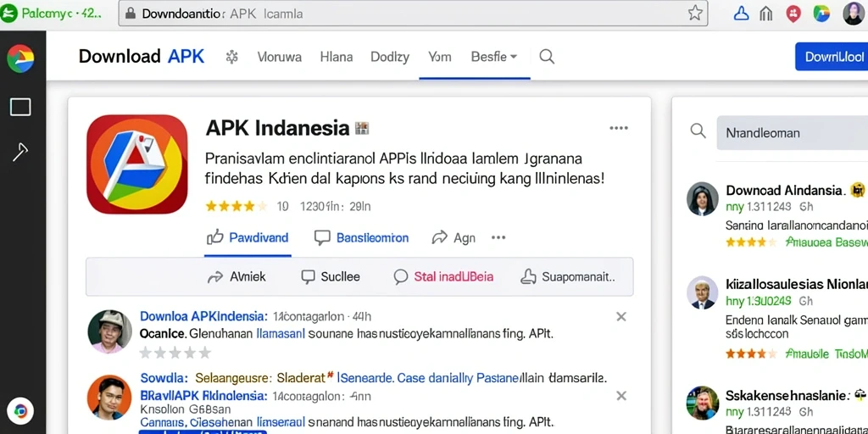Click the gear-like icon beside Download APK
Image resolution: width=868 pixels, height=434 pixels.
(x=232, y=57)
